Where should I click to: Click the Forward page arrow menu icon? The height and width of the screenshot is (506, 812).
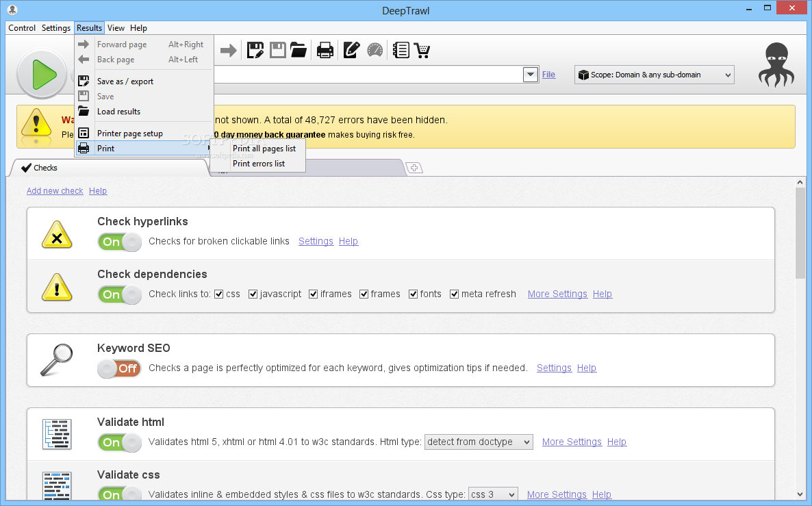point(84,45)
